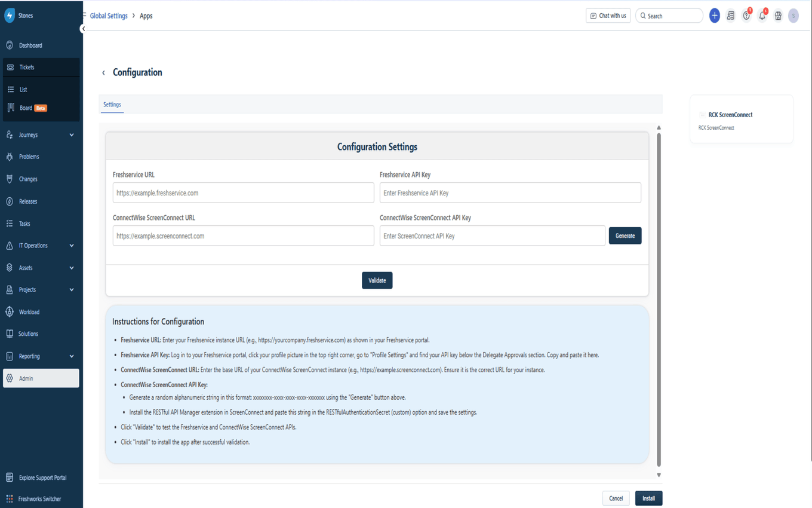Cancel the app configuration
The width and height of the screenshot is (812, 508).
coord(616,498)
